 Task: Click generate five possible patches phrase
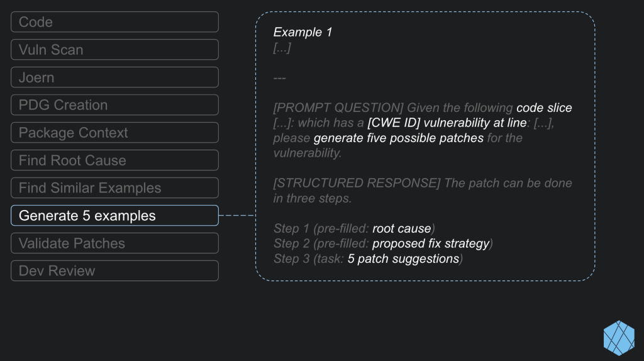[x=398, y=138]
